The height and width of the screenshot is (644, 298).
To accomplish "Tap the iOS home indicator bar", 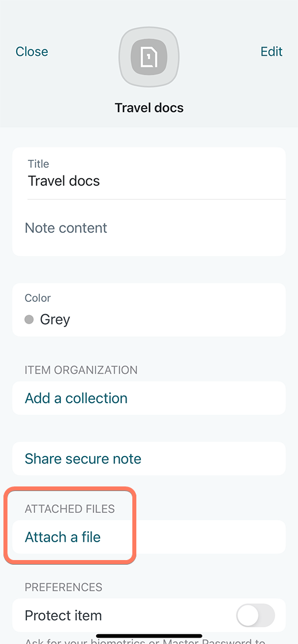I will tap(149, 636).
